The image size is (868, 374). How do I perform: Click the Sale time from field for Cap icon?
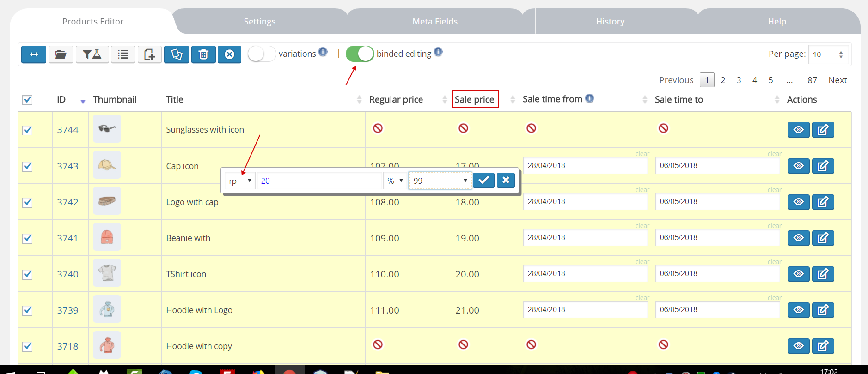(585, 166)
